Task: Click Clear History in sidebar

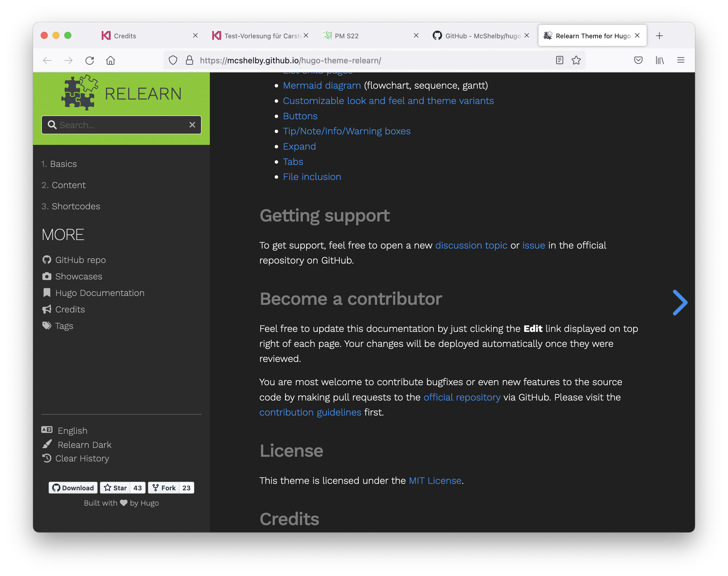Action: click(82, 458)
